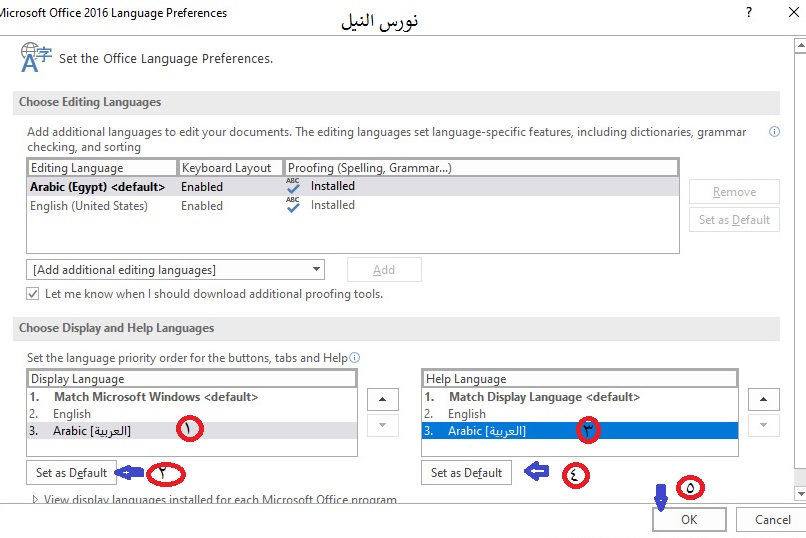Open 'Add additional editing languages' dropdown
The image size is (806, 538).
pos(176,269)
